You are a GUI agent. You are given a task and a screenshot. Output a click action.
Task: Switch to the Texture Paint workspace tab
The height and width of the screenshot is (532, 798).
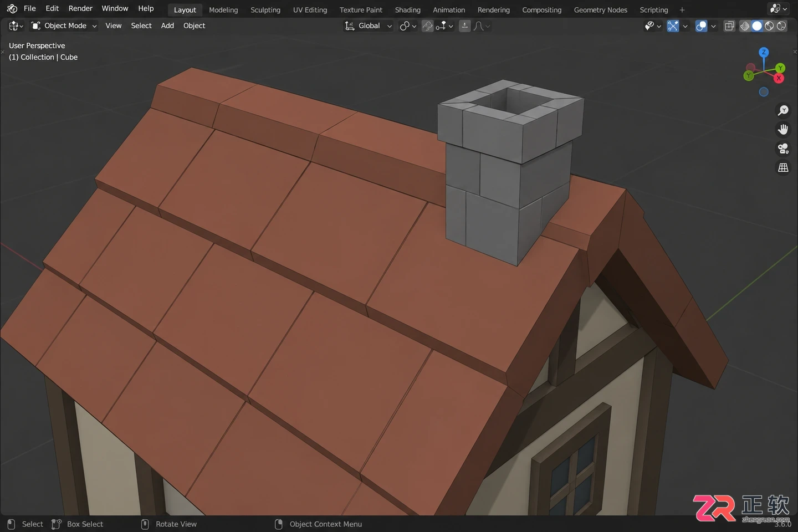(x=361, y=10)
